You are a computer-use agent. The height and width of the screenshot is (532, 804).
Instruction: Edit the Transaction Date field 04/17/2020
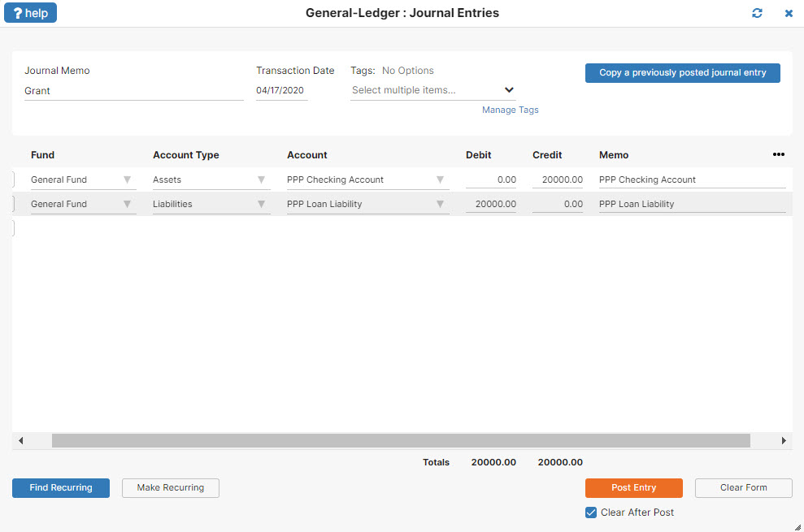281,91
